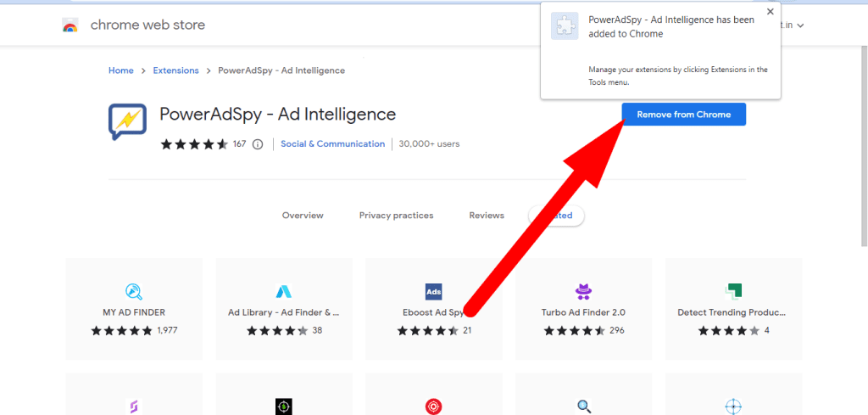Go to Extensions breadcrumb link
The width and height of the screenshot is (868, 415).
tap(176, 70)
